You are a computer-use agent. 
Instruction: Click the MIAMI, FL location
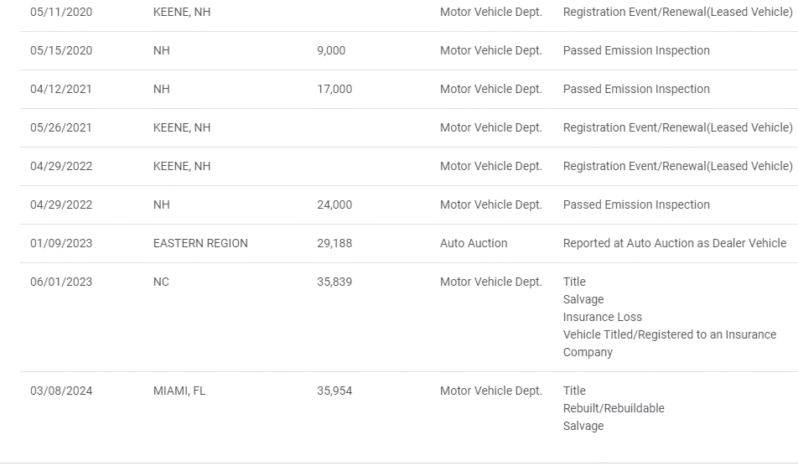coord(177,390)
